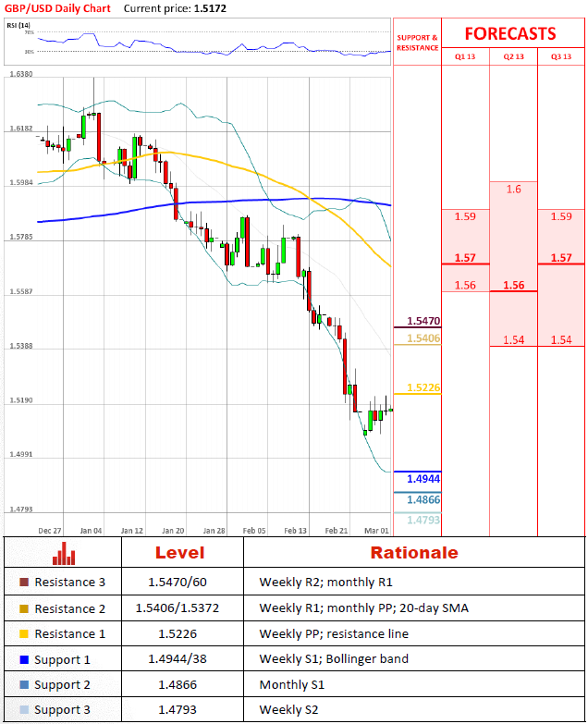Click the 1.54 value in Q2 13 column
This screenshot has width=588, height=724.
click(x=514, y=340)
